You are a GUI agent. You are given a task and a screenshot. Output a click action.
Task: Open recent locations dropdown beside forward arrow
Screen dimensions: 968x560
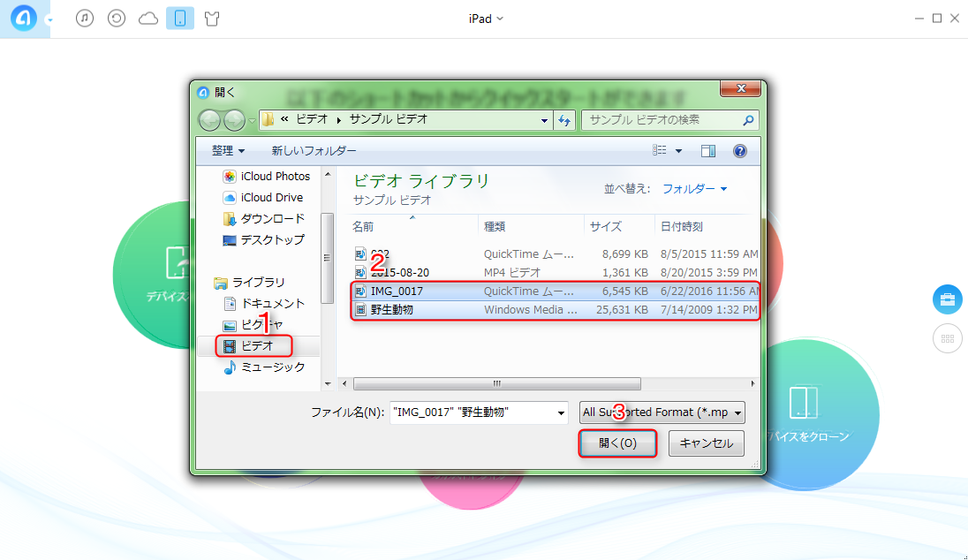tap(252, 120)
